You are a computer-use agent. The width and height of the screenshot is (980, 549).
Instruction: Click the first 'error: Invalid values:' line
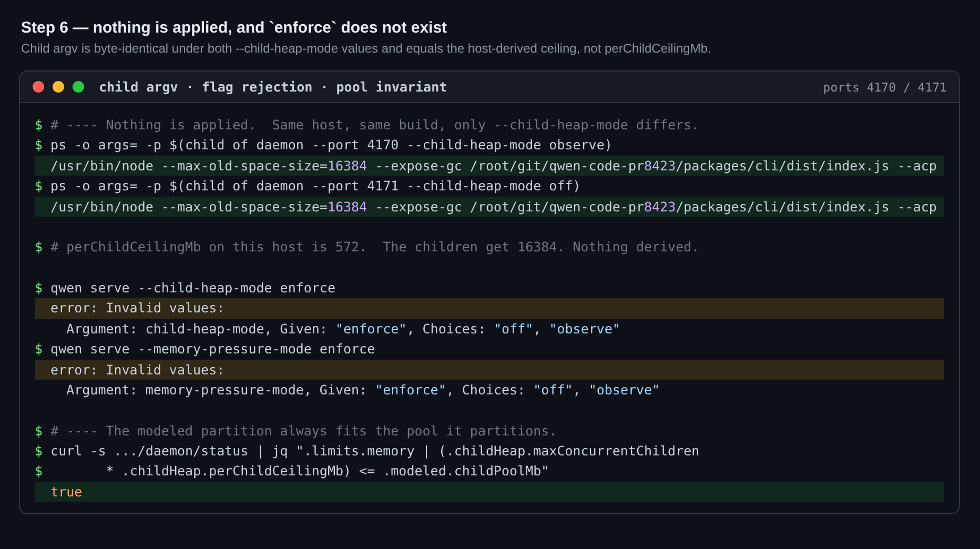coord(489,308)
